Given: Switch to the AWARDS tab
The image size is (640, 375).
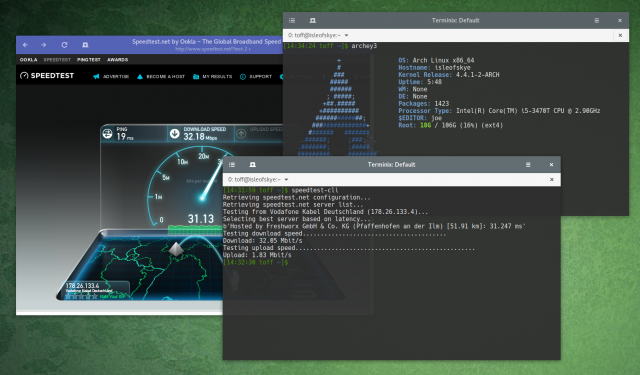Looking at the screenshot, I should (118, 60).
